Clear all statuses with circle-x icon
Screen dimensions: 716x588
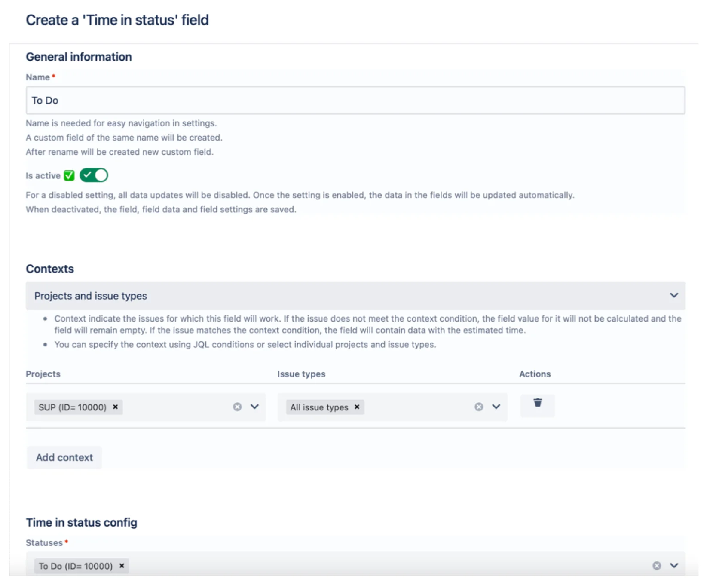tap(657, 566)
